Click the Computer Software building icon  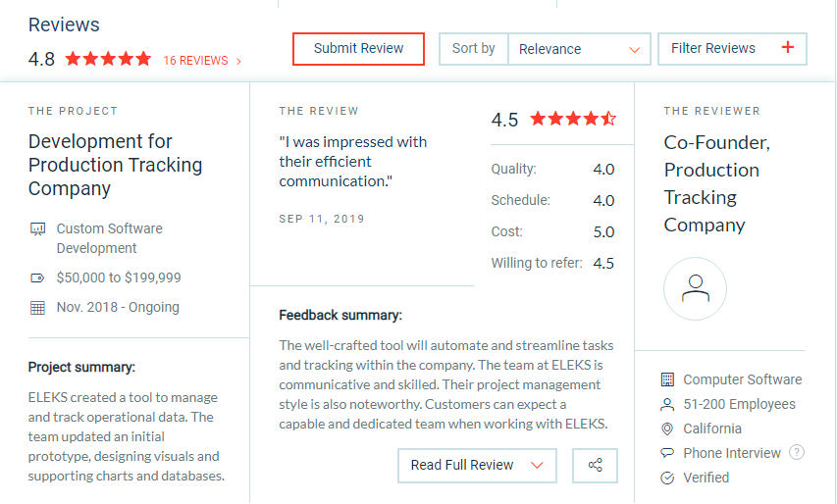click(667, 379)
